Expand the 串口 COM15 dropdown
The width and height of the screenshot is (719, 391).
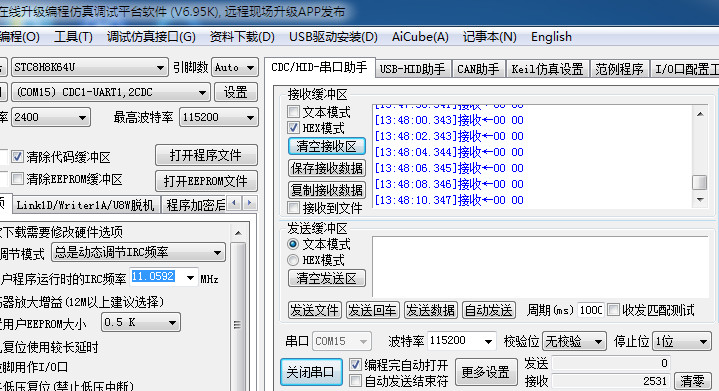[x=363, y=341]
